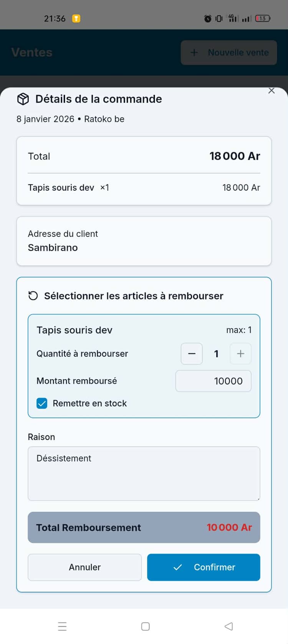The width and height of the screenshot is (288, 644).
Task: Open the Android recent apps menu icon
Action: [62, 626]
